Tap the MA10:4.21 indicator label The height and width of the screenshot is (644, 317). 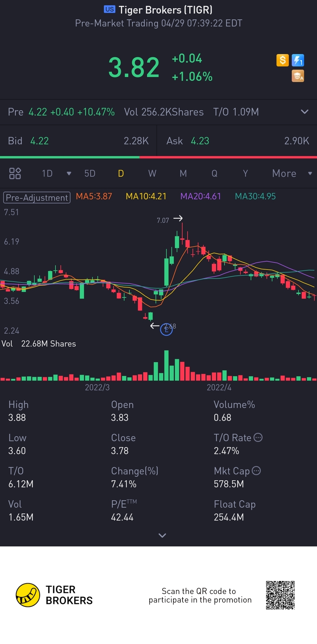tap(146, 196)
